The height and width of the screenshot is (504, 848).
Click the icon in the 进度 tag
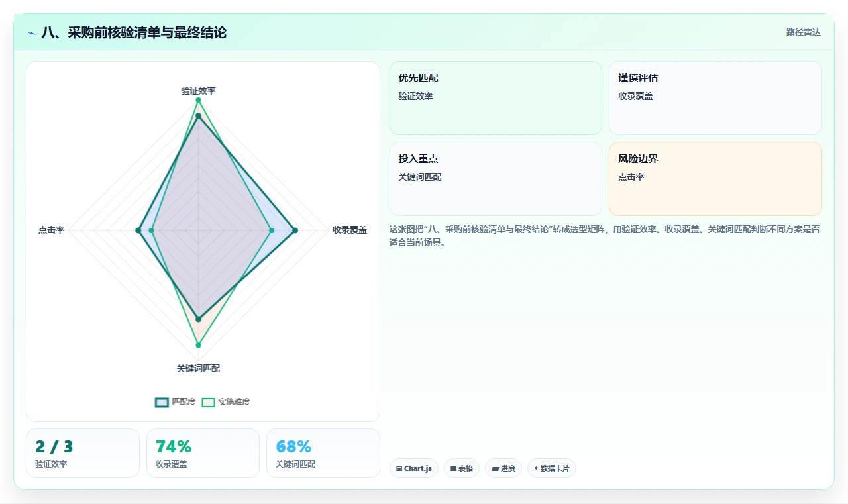(495, 468)
